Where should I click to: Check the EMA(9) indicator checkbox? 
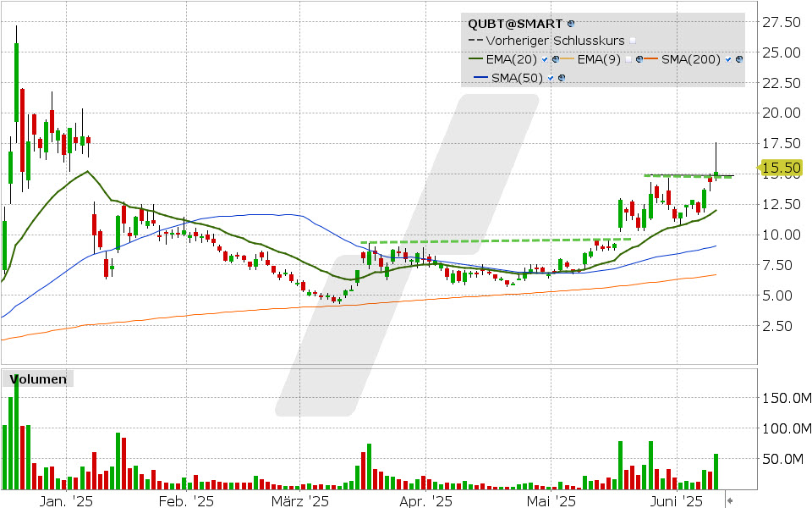(x=628, y=59)
